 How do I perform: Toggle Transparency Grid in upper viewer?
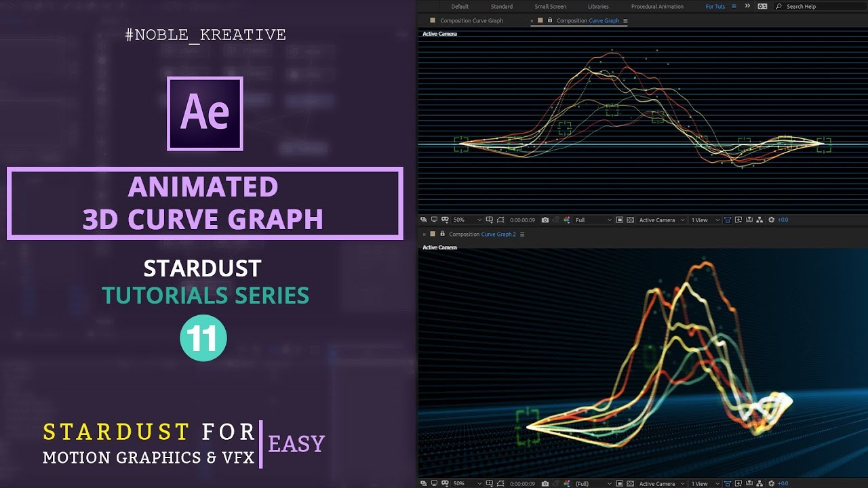[630, 220]
